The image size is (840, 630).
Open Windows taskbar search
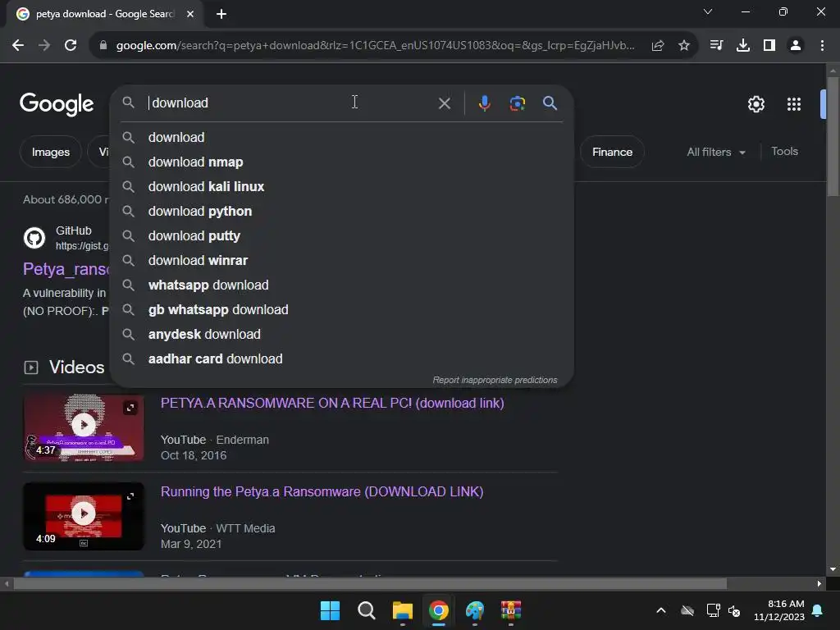[x=367, y=610]
